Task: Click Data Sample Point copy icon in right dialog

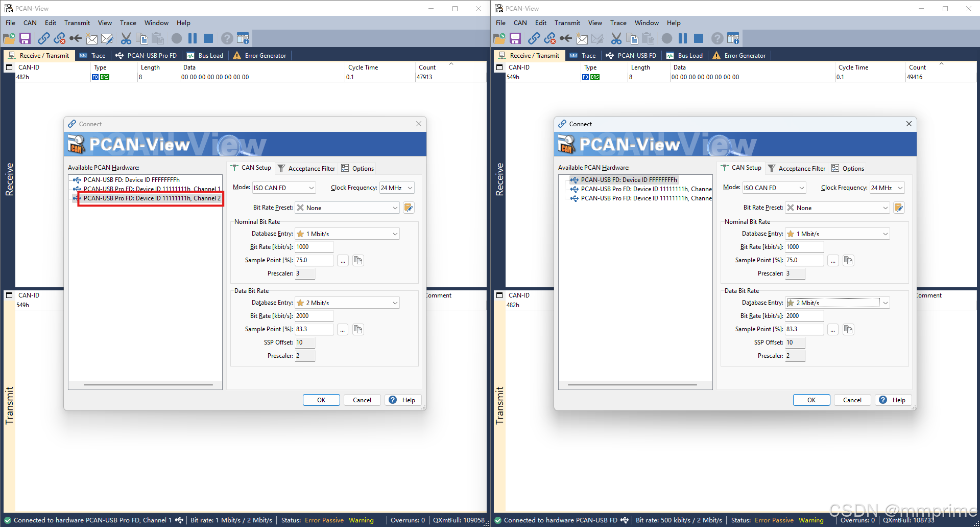Action: click(848, 330)
